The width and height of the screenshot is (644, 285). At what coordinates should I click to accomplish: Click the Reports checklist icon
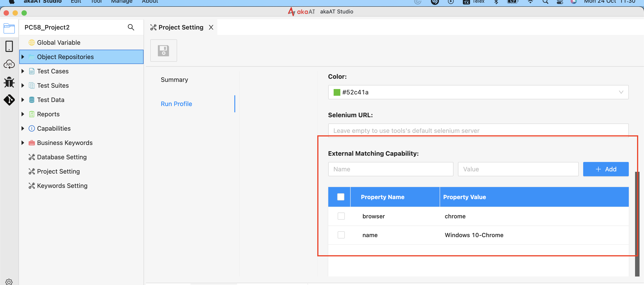(32, 114)
